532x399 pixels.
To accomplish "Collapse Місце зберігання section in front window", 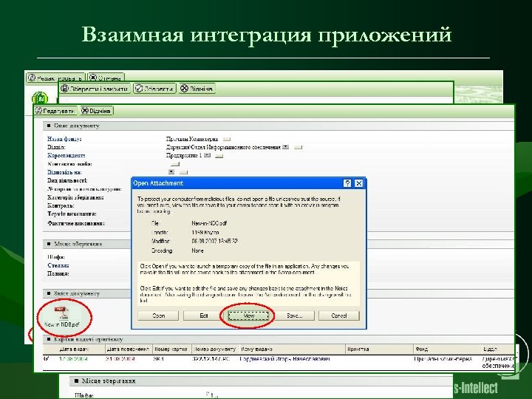I will [49, 244].
